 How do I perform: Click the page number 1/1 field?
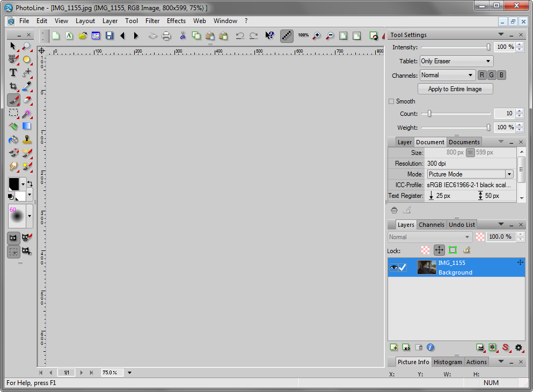pos(66,373)
